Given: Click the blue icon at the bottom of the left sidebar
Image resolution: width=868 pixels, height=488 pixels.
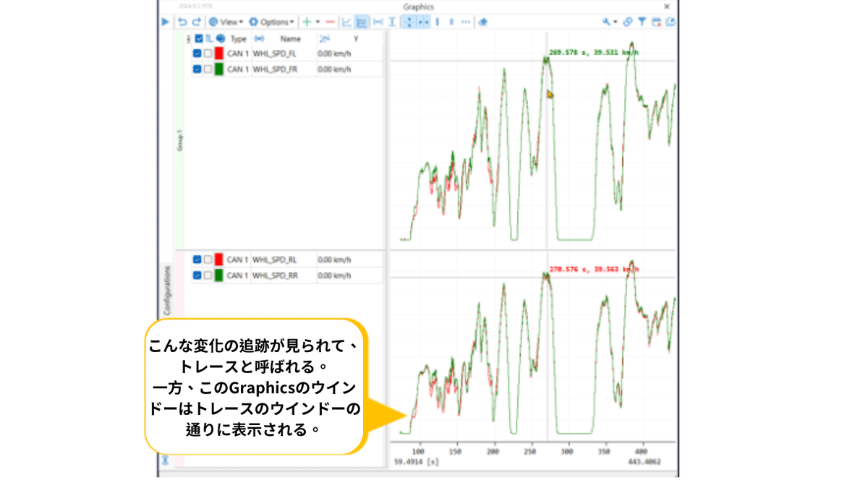Looking at the screenshot, I should (166, 460).
